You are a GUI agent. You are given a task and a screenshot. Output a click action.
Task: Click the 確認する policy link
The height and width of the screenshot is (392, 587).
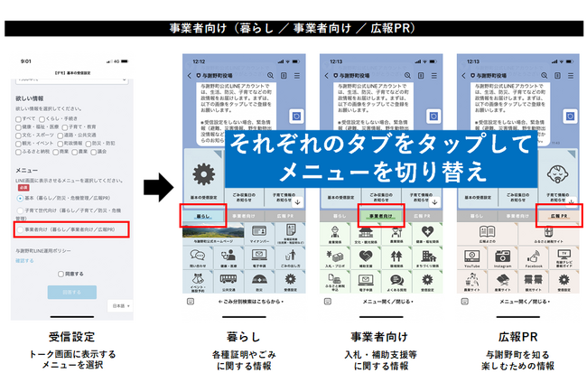(x=24, y=261)
